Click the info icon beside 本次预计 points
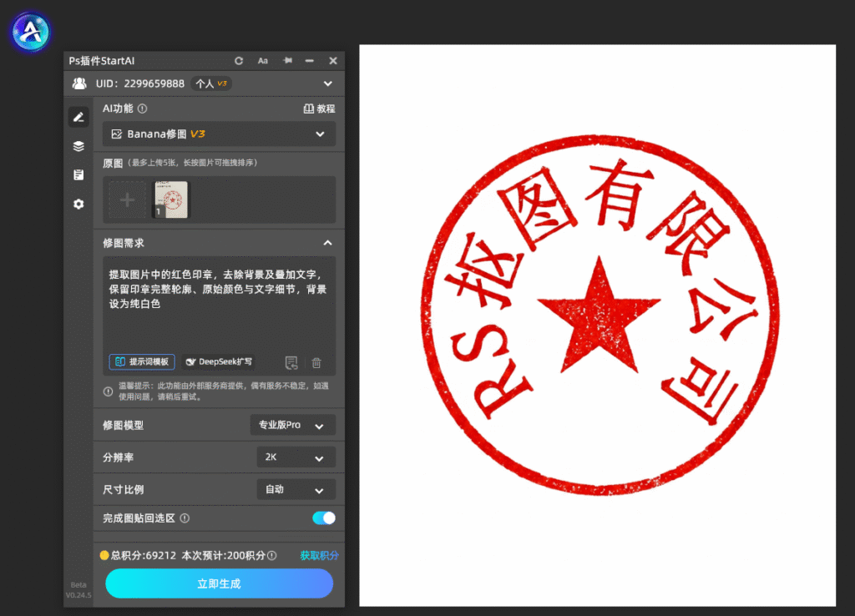The width and height of the screenshot is (855, 616). pyautogui.click(x=272, y=556)
